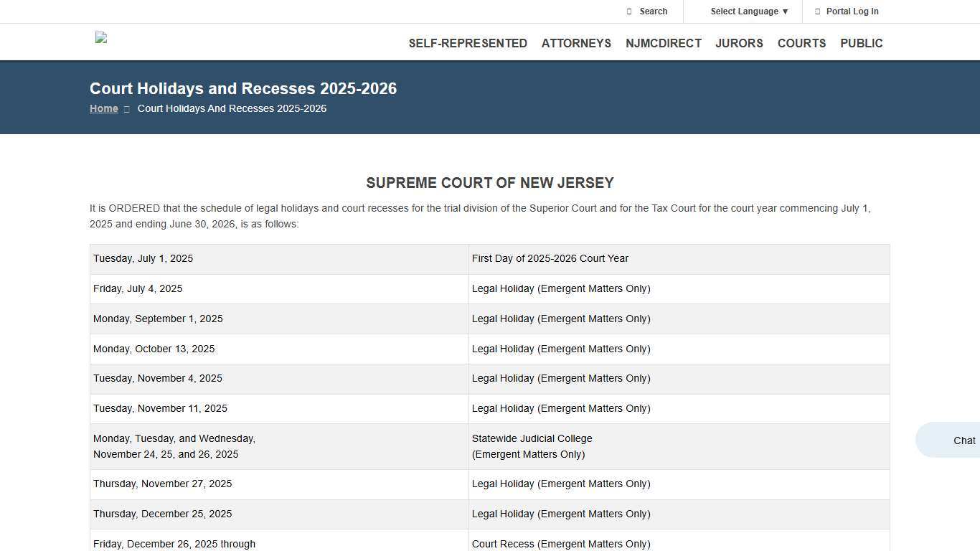This screenshot has width=980, height=551.
Task: Open the SELF-REPRESENTED menu
Action: [x=468, y=43]
